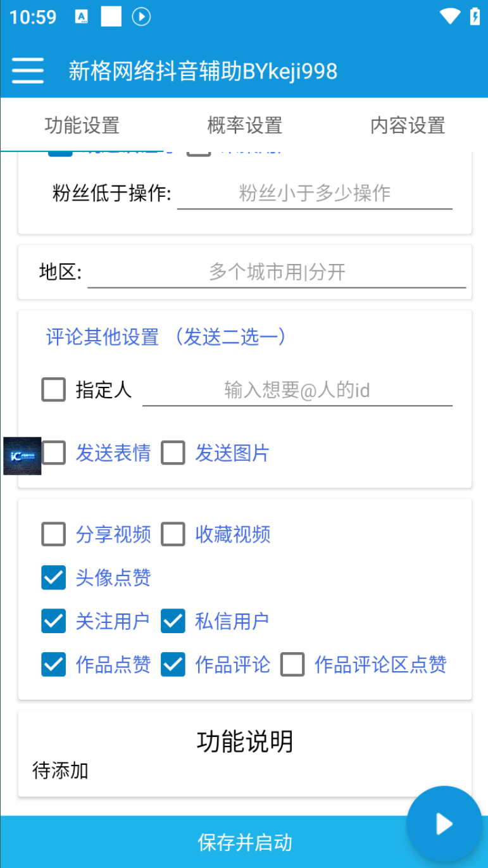Screen dimensions: 488x868
Task: Tick the 发送图片 checkbox
Action: pyautogui.click(x=173, y=453)
